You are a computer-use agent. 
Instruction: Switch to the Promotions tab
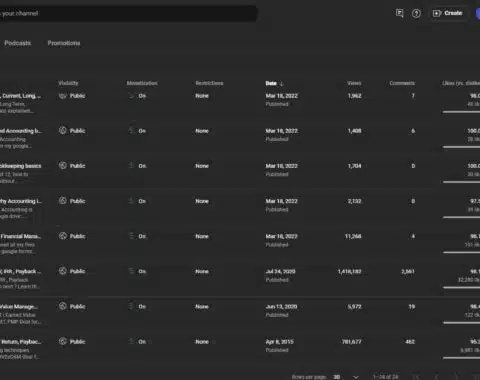(x=64, y=43)
